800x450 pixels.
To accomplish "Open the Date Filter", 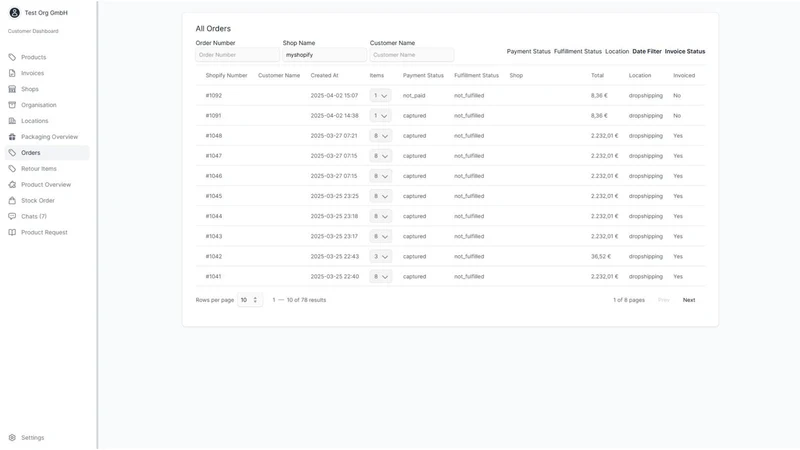I will (x=646, y=52).
